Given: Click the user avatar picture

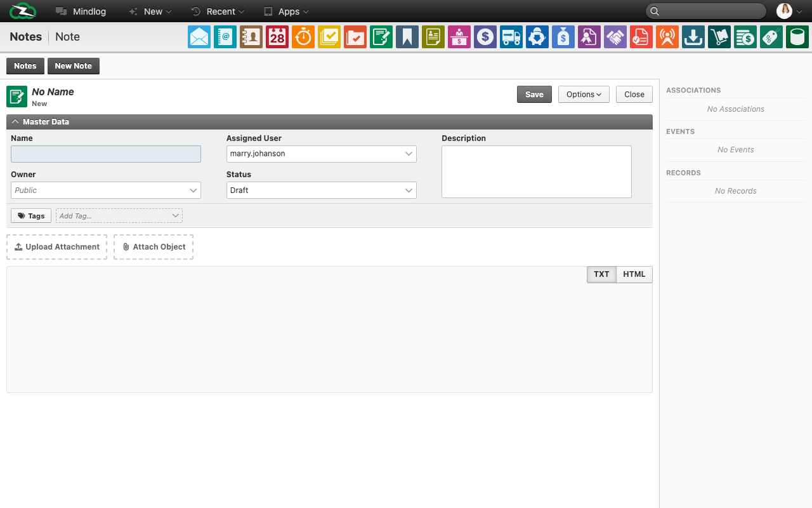Looking at the screenshot, I should click(x=785, y=11).
